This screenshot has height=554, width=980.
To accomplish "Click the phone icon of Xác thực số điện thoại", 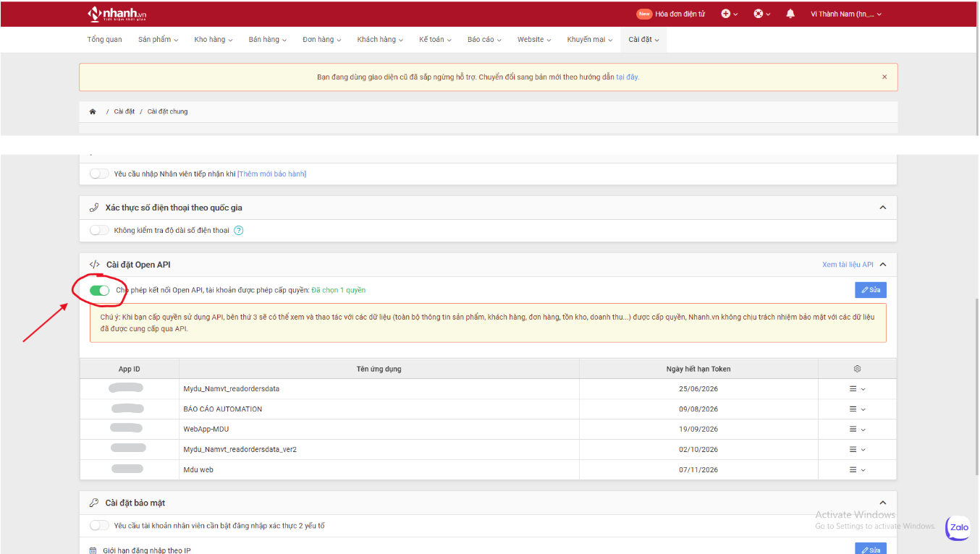I will 94,208.
